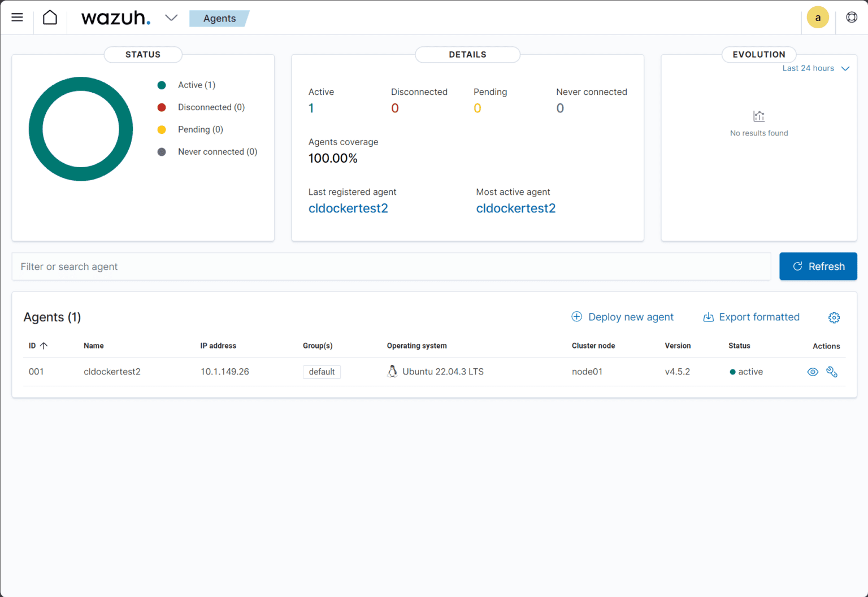Screen dimensions: 868x597
Task: Click the home icon in the top bar
Action: click(50, 17)
